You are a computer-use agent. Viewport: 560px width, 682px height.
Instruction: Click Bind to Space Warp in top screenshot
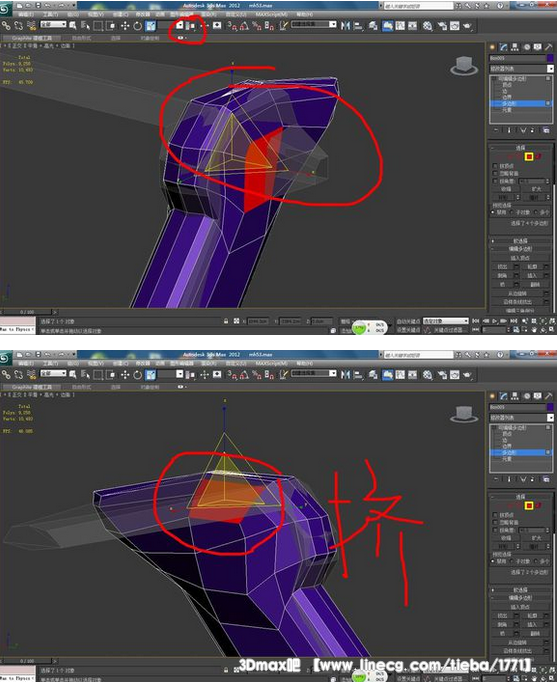click(x=31, y=26)
